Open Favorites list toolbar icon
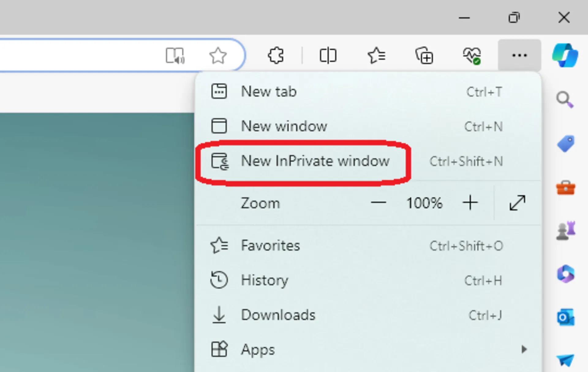The width and height of the screenshot is (588, 372). click(376, 55)
